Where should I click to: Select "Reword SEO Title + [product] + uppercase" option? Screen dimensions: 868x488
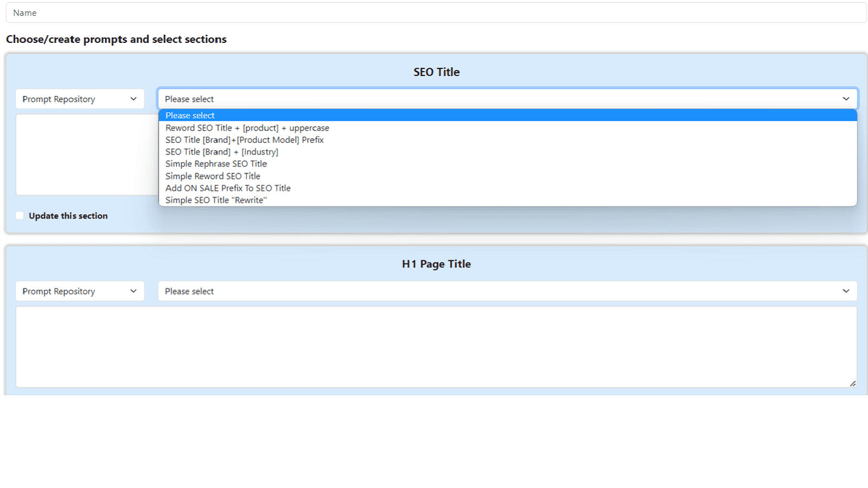tap(247, 127)
